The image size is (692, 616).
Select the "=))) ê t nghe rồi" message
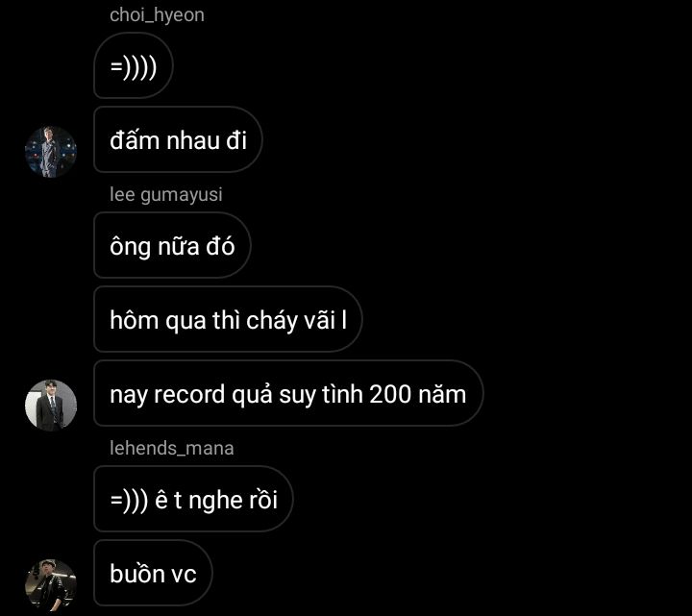(193, 499)
